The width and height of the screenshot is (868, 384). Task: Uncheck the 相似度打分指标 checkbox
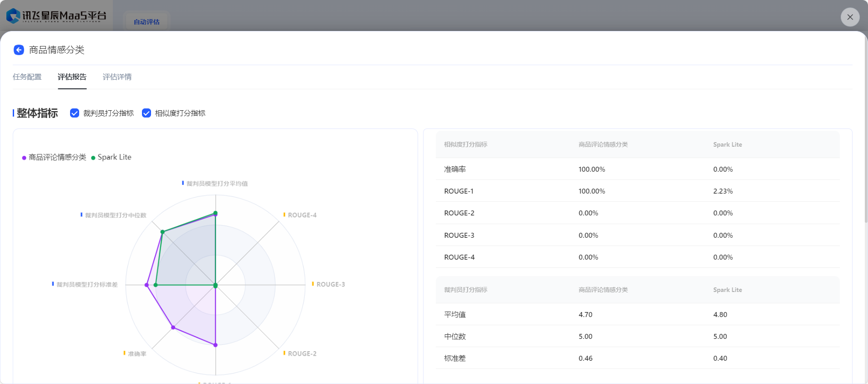(x=146, y=113)
